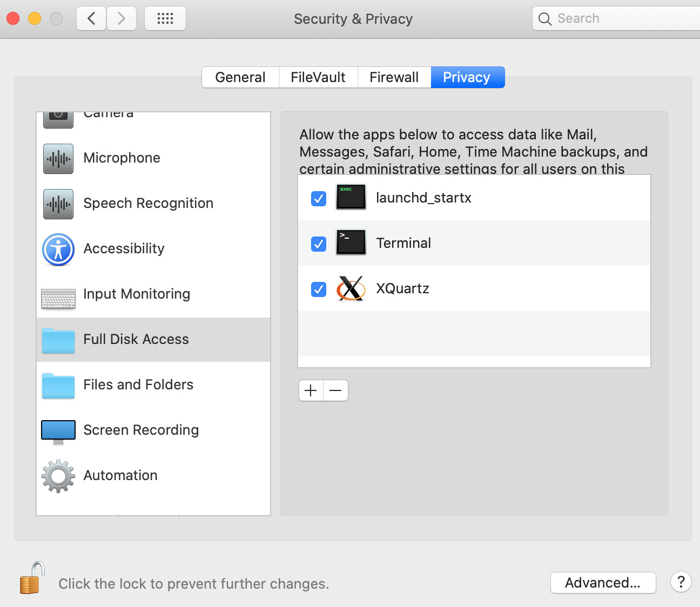The height and width of the screenshot is (607, 700).
Task: Click the lock icon to prevent changes
Action: [32, 578]
